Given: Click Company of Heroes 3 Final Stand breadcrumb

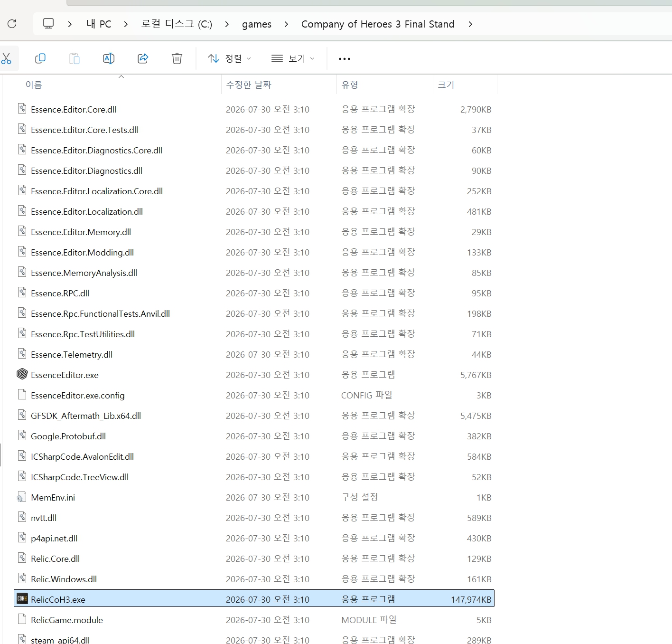Looking at the screenshot, I should coord(378,24).
